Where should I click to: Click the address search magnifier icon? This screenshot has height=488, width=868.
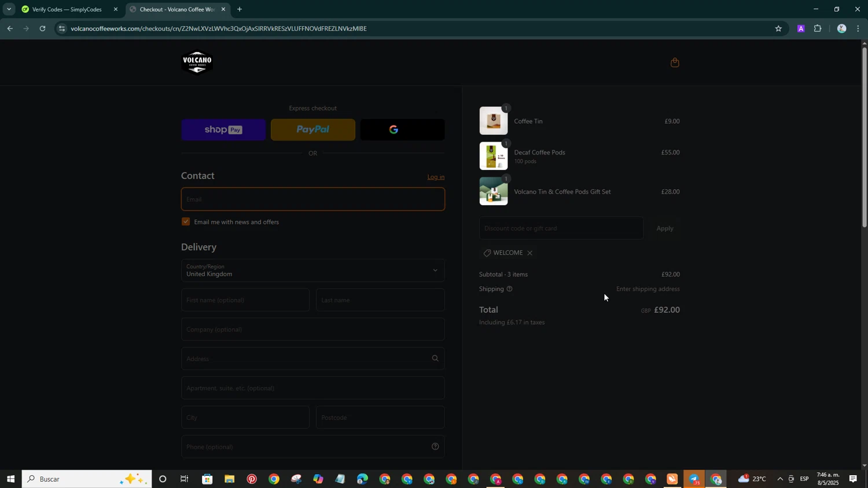435,358
